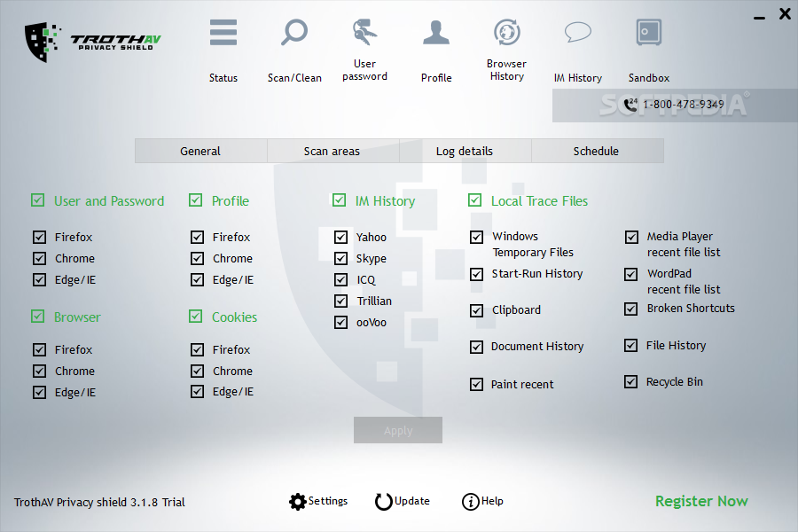Open the Scan/Clean magnifier icon
Viewport: 798px width, 532px height.
click(294, 33)
